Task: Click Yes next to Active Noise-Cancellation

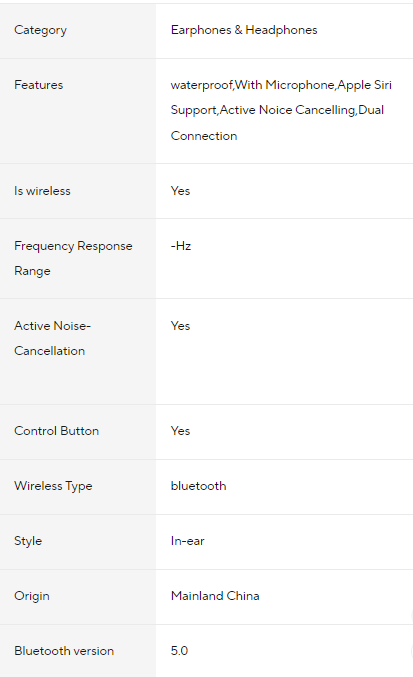Action: [x=180, y=326]
